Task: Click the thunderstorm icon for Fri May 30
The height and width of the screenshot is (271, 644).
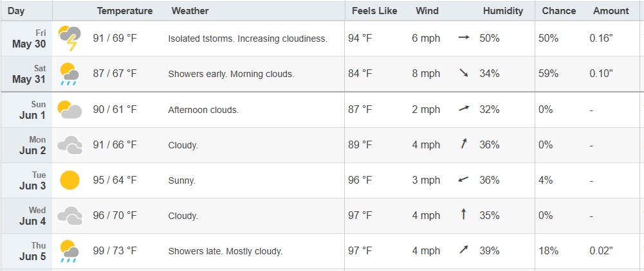Action: click(x=69, y=38)
